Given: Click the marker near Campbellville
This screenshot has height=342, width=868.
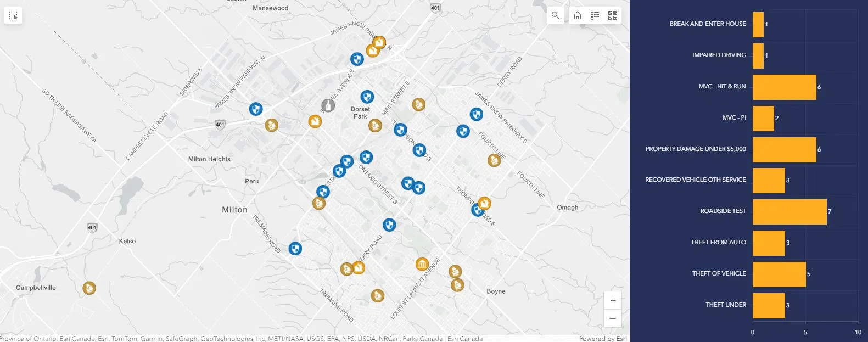Looking at the screenshot, I should (x=89, y=288).
